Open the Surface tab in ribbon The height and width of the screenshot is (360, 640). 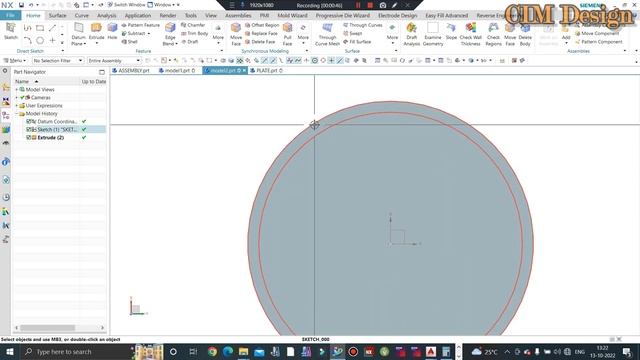pyautogui.click(x=57, y=16)
